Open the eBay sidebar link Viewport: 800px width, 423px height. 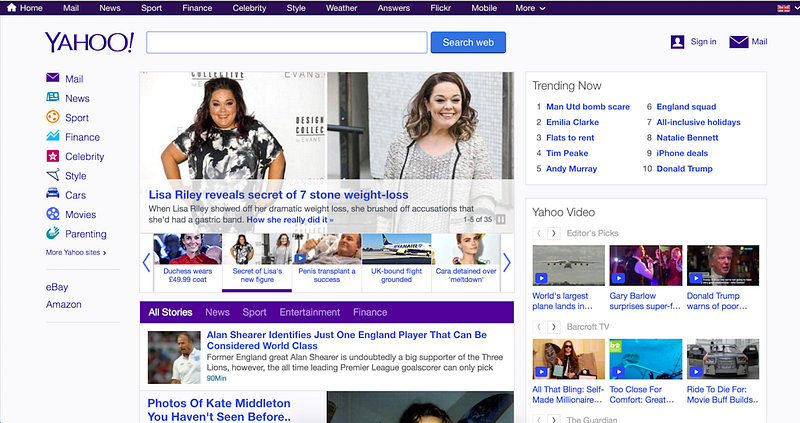coord(57,287)
